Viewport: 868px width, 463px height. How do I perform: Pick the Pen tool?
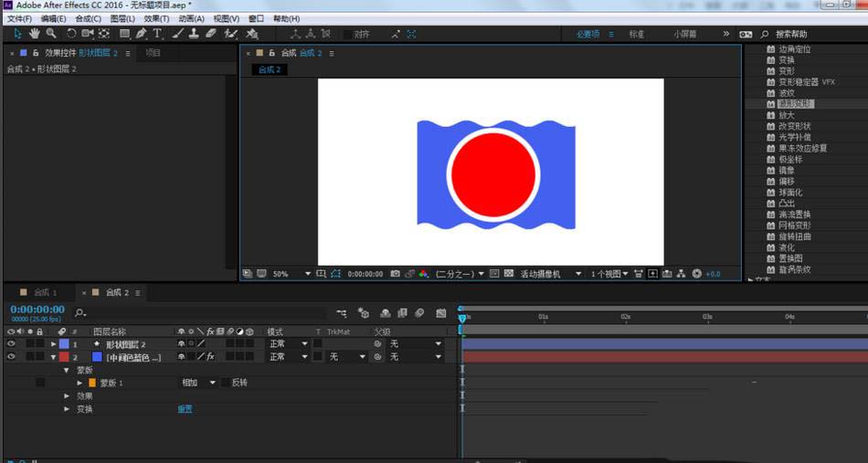click(142, 34)
